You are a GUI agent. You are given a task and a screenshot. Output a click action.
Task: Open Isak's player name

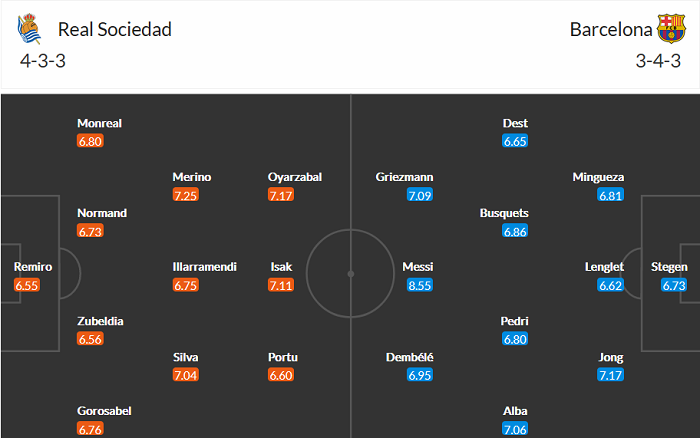tap(282, 267)
